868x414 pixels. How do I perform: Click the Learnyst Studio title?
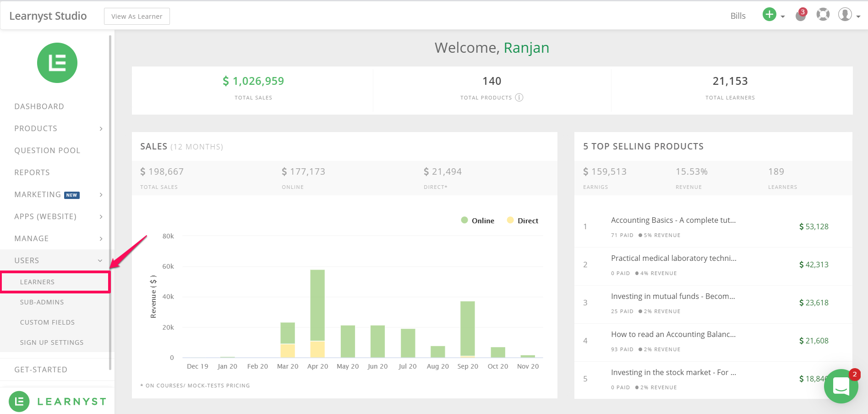click(x=48, y=16)
